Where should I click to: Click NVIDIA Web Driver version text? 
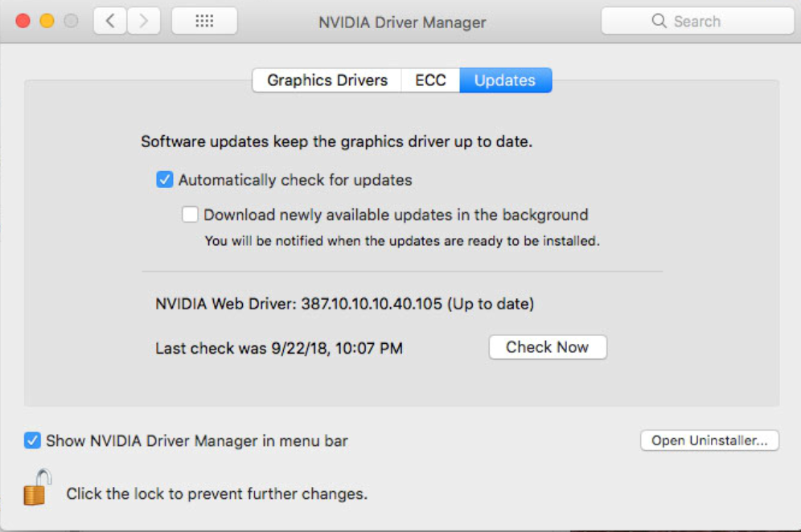[x=345, y=304]
